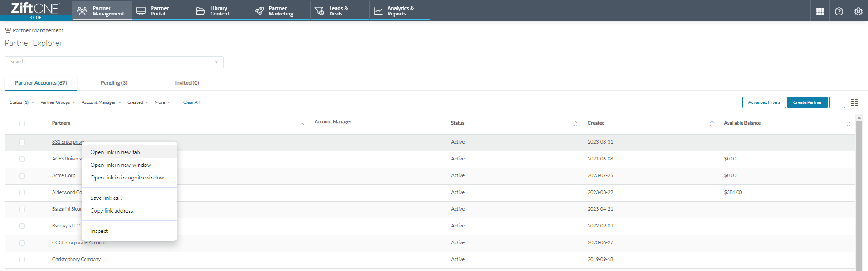Check the Christophory Company row checkbox
868x271 pixels.
pos(22,260)
